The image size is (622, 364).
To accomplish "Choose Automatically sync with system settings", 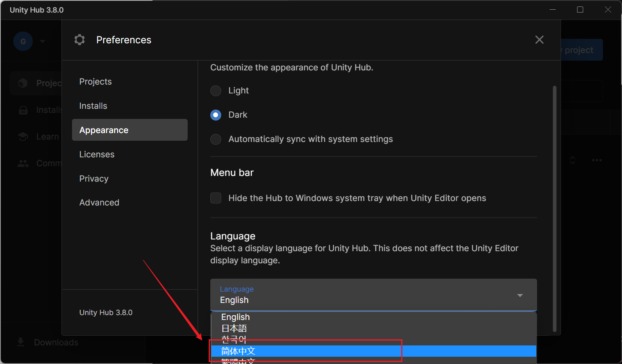I will pyautogui.click(x=216, y=139).
